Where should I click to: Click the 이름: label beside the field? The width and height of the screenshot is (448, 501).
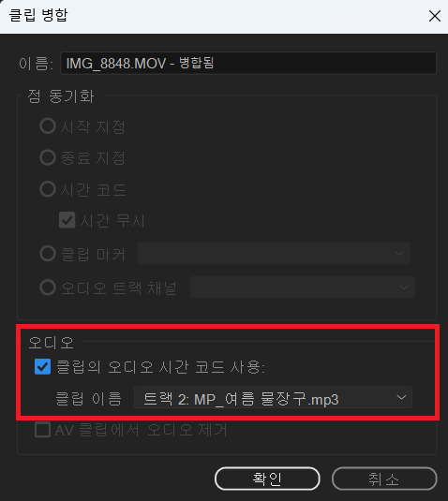coord(36,64)
